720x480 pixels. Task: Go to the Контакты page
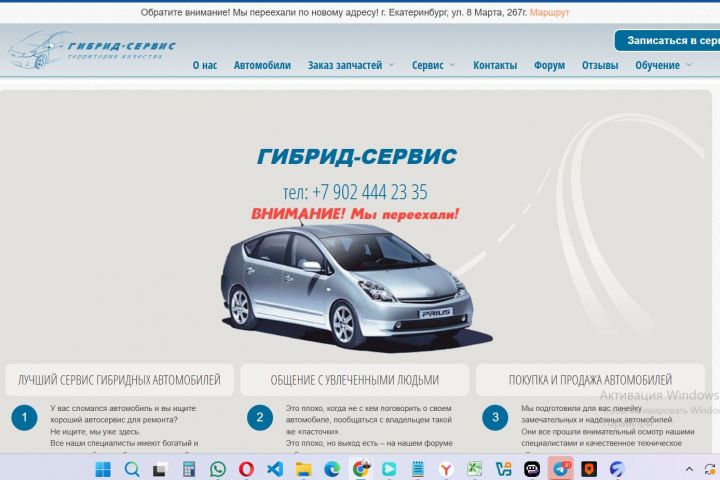pos(495,65)
